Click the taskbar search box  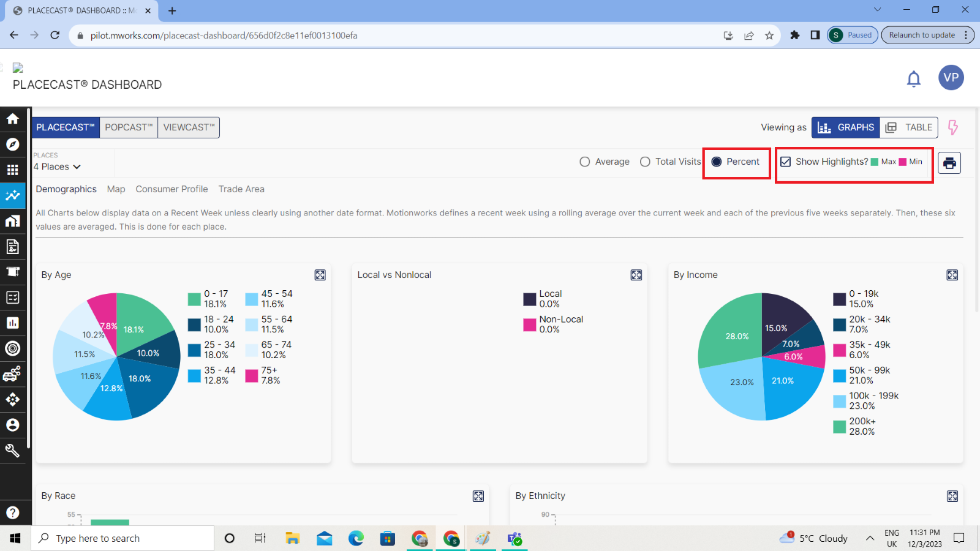click(123, 538)
